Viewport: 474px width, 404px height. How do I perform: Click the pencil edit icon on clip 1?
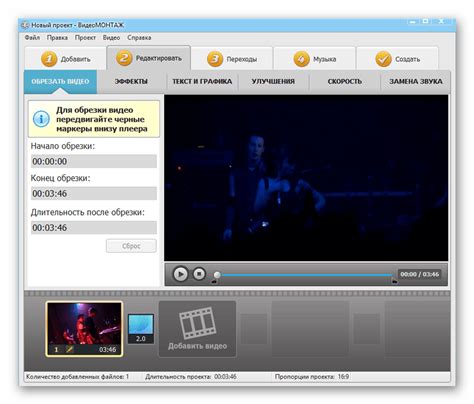coord(69,349)
